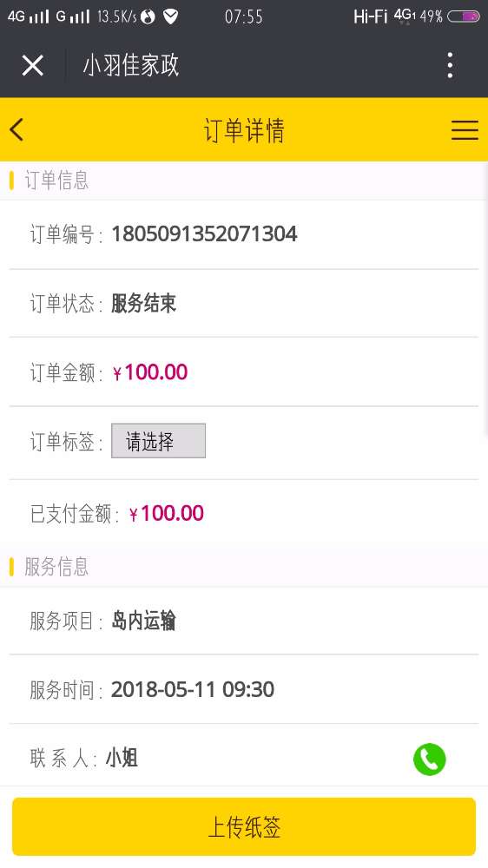
Task: Tap the 上传纸签 button
Action: (x=244, y=827)
